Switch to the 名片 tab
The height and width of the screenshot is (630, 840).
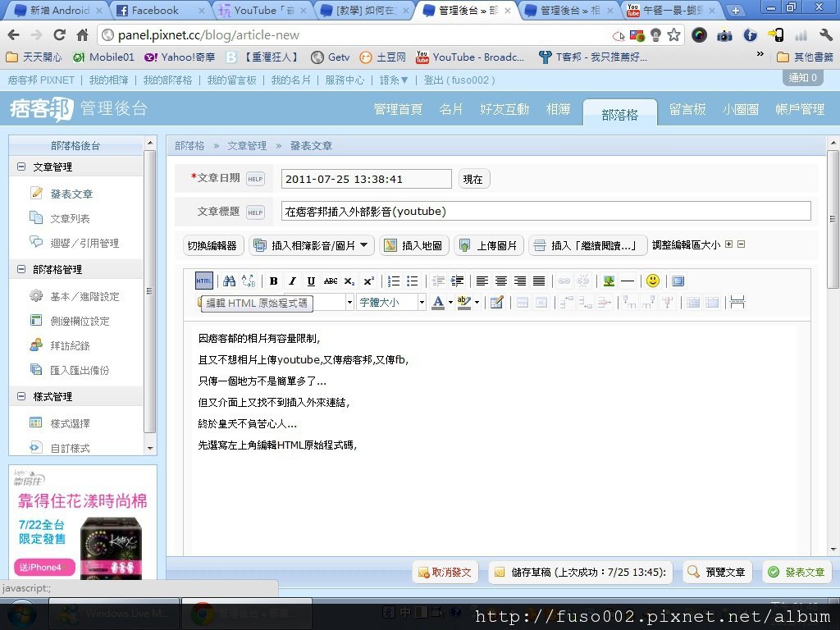pyautogui.click(x=450, y=109)
